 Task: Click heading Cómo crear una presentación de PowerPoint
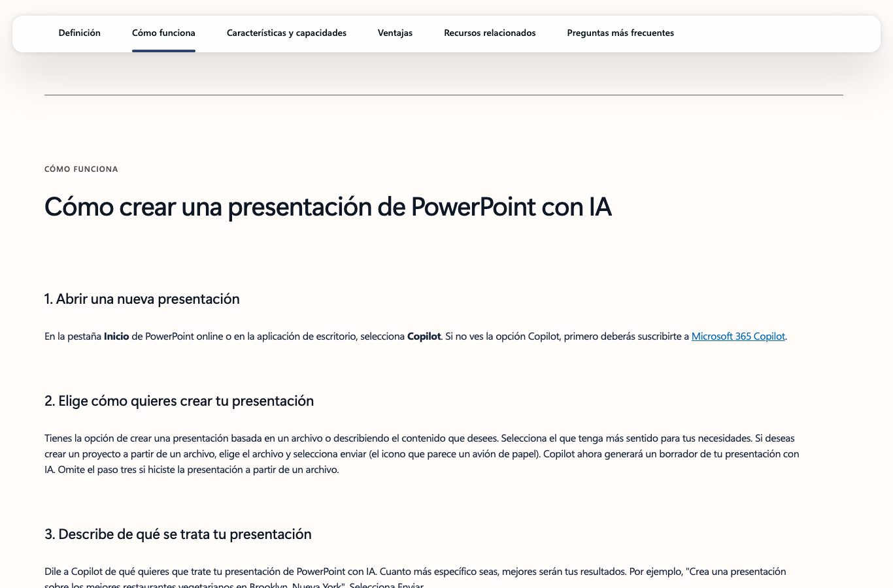click(328, 207)
